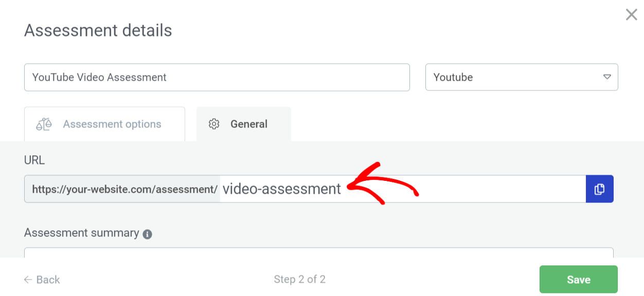The height and width of the screenshot is (296, 644).
Task: Click the Step 2 of 2 indicator
Action: click(299, 280)
